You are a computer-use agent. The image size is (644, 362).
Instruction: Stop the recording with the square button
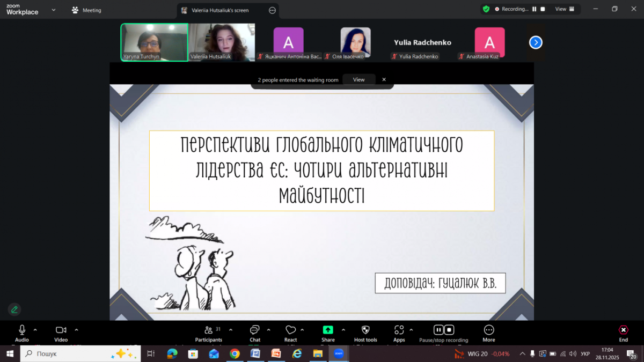[449, 330]
